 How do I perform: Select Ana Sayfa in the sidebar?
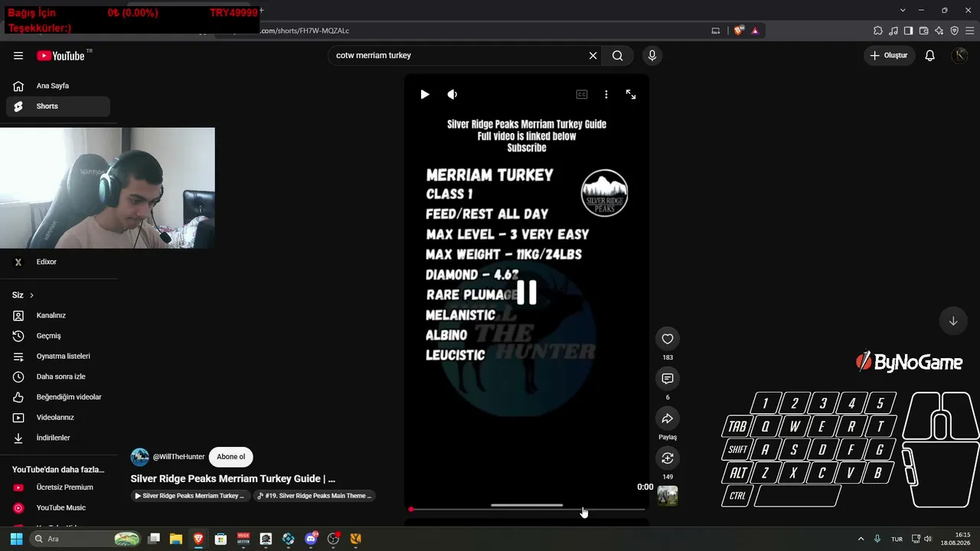[x=58, y=86]
